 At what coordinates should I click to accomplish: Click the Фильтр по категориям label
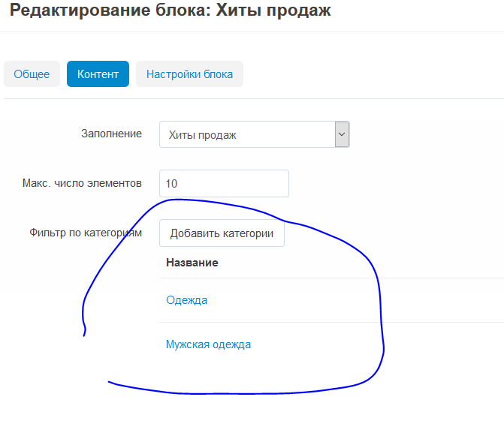[86, 233]
